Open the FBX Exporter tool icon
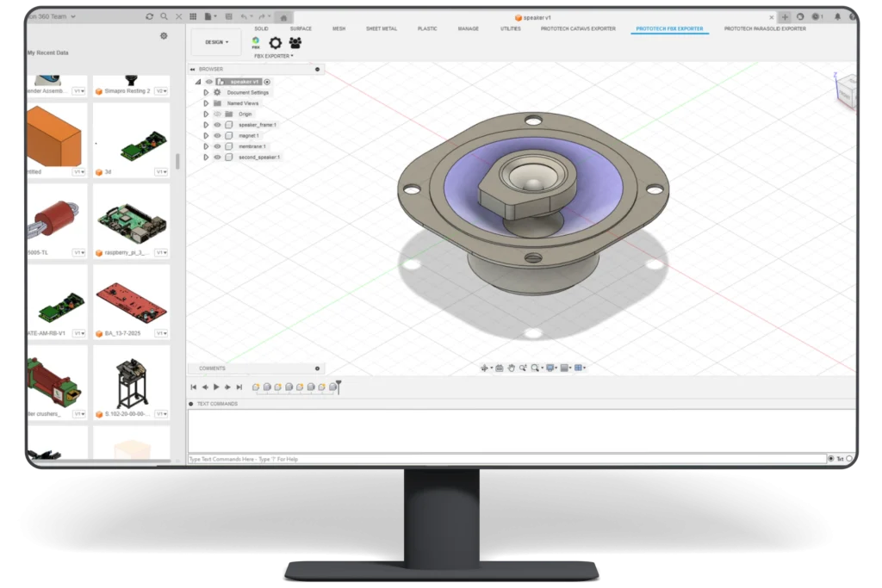This screenshot has height=588, width=882. (x=256, y=41)
